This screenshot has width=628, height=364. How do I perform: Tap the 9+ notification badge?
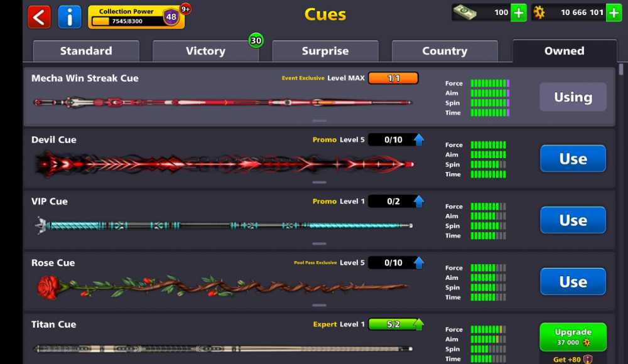[x=185, y=9]
